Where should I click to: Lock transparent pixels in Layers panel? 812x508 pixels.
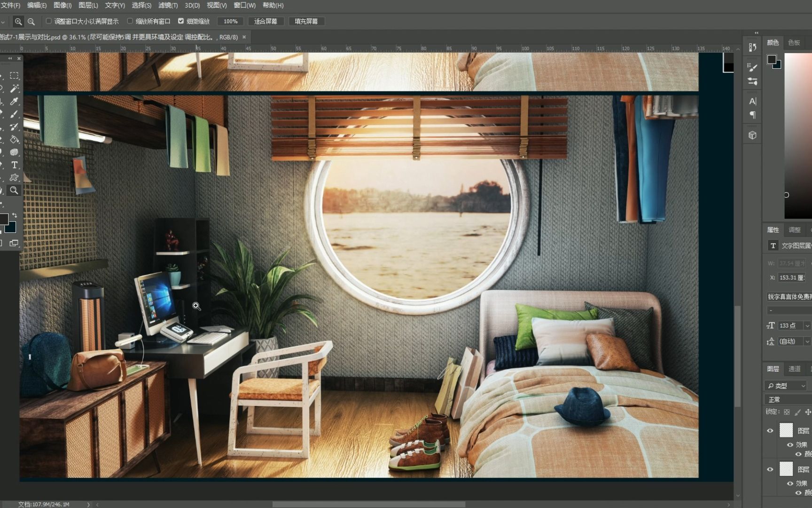pos(787,412)
